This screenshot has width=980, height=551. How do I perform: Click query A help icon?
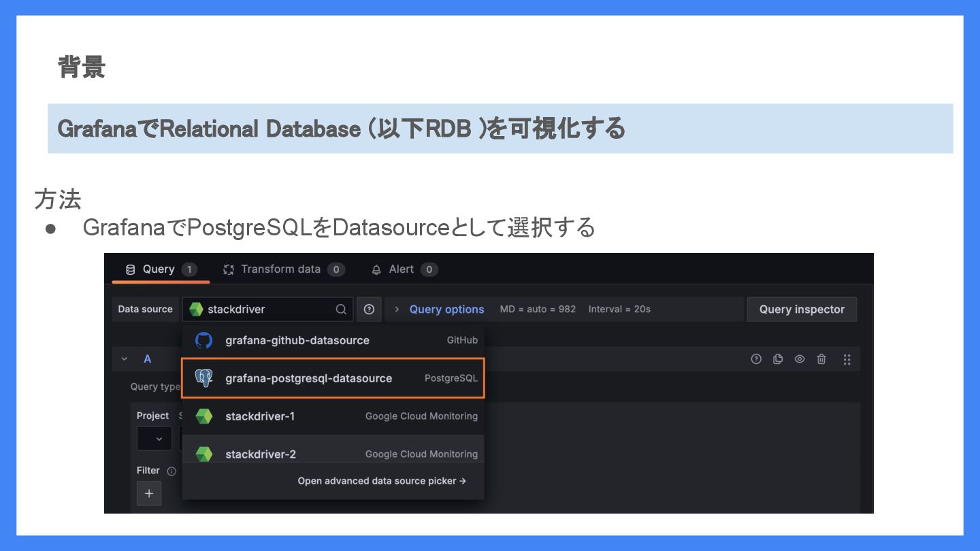point(756,358)
